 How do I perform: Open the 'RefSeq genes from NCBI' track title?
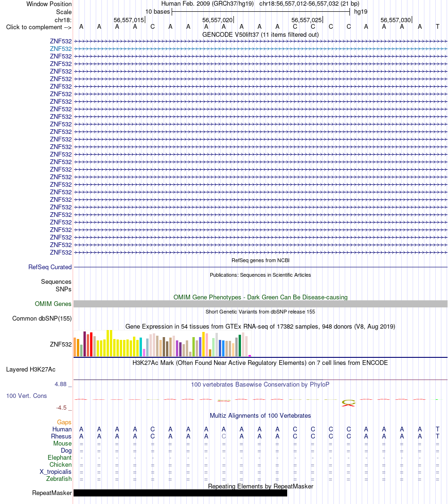click(x=260, y=260)
